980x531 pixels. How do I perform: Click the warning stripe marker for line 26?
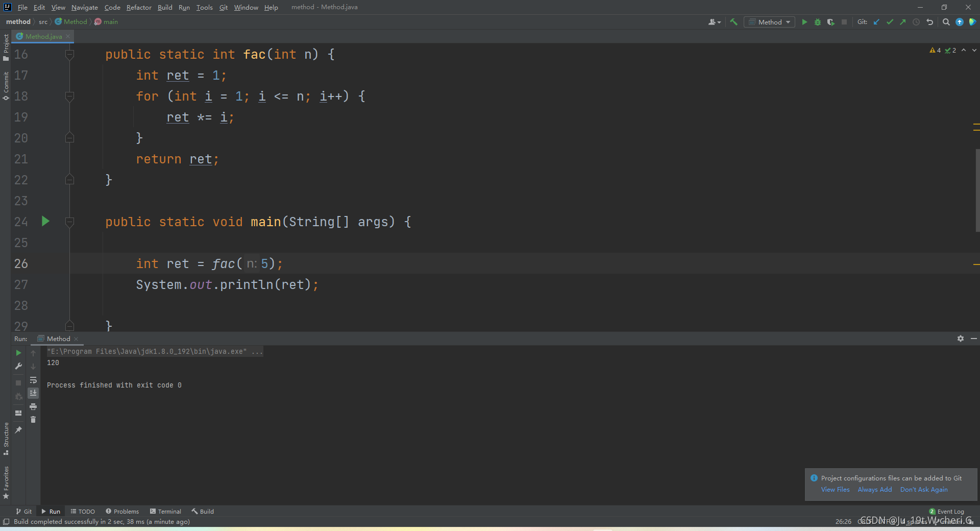[976, 264]
